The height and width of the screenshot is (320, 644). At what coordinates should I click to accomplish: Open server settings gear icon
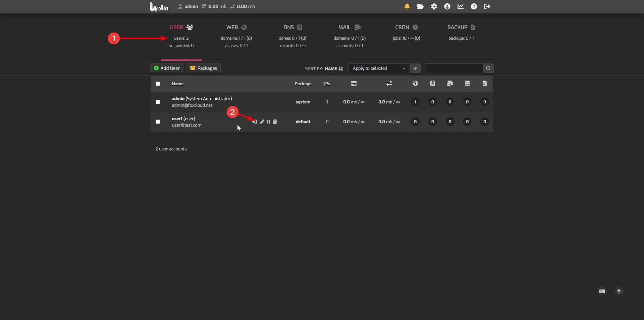(434, 6)
